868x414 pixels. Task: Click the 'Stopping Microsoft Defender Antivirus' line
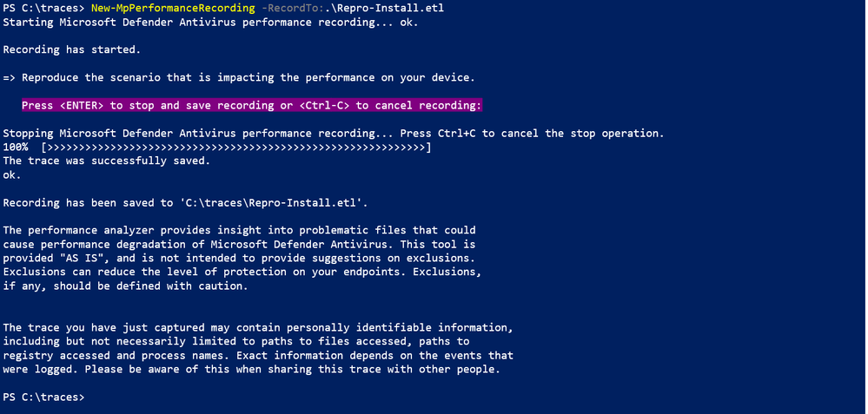[333, 134]
